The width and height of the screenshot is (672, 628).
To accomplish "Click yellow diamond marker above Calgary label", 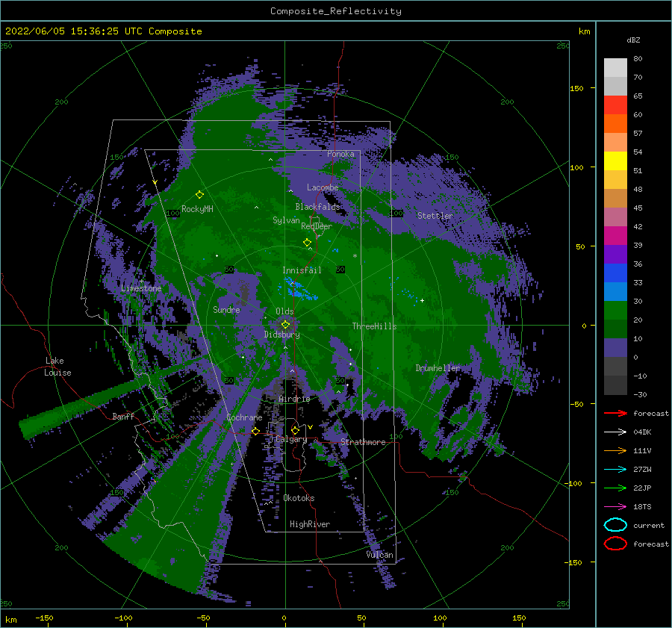I will [295, 430].
